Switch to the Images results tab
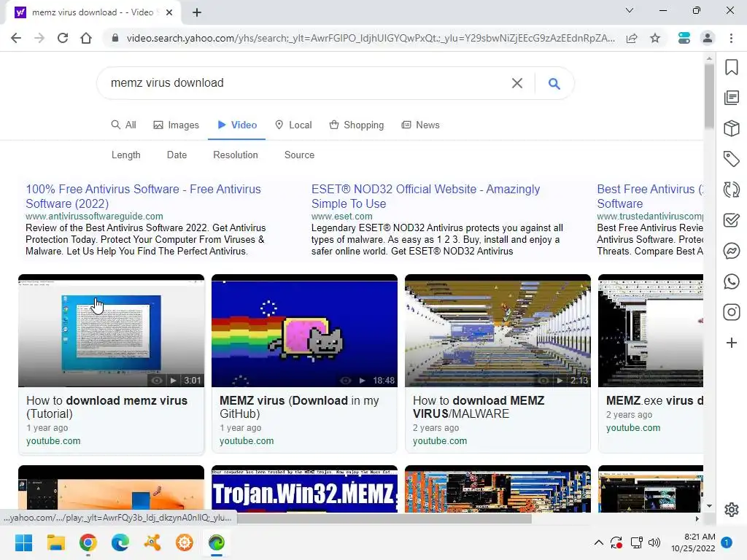This screenshot has height=560, width=747. point(177,125)
